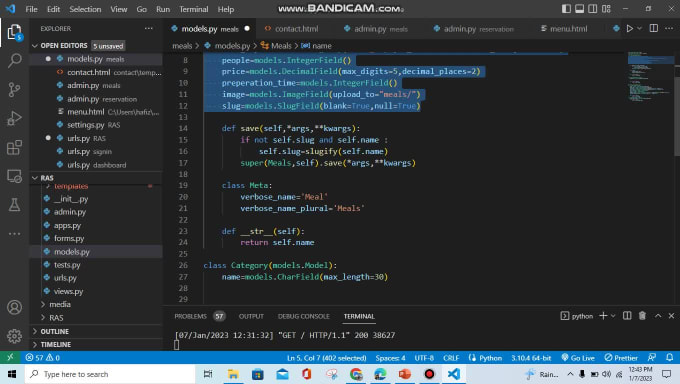Toggle the bottom panel layout button
Image resolution: width=680 pixels, height=384 pixels.
pos(579,9)
